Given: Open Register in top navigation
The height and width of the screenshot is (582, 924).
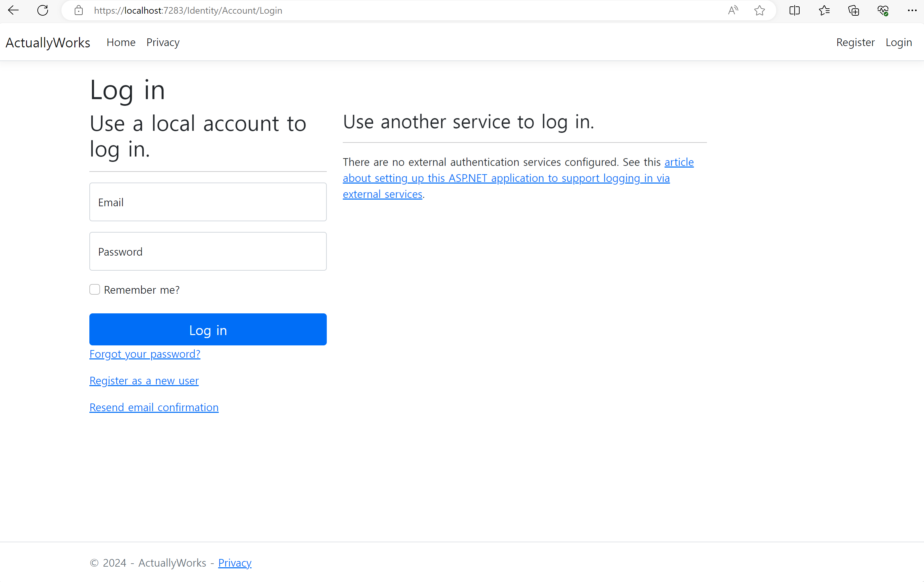Looking at the screenshot, I should point(855,42).
